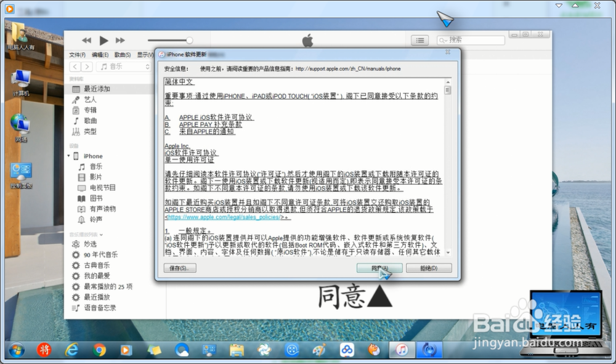This screenshot has height=364, width=616.
Task: Click the iTunes play button
Action: [103, 40]
